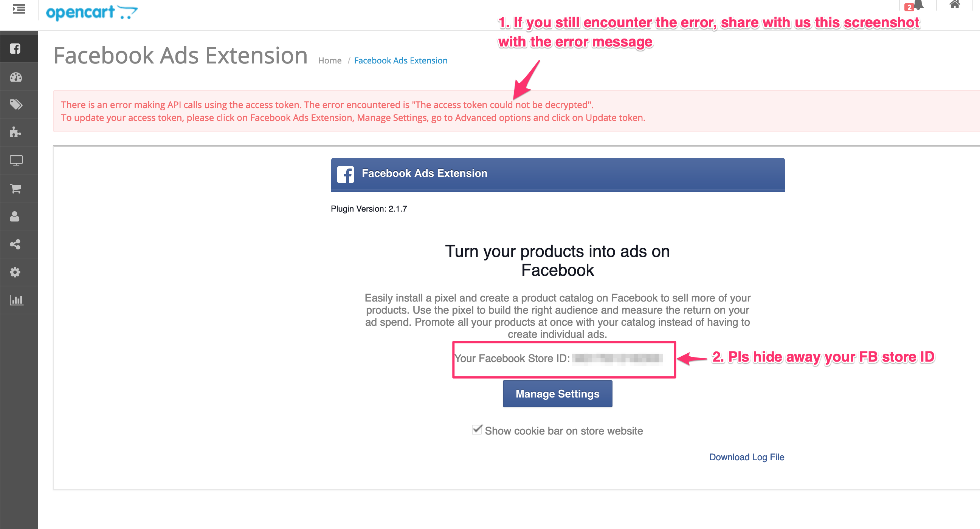980x529 pixels.
Task: Click the OpenCart logo
Action: click(x=91, y=12)
